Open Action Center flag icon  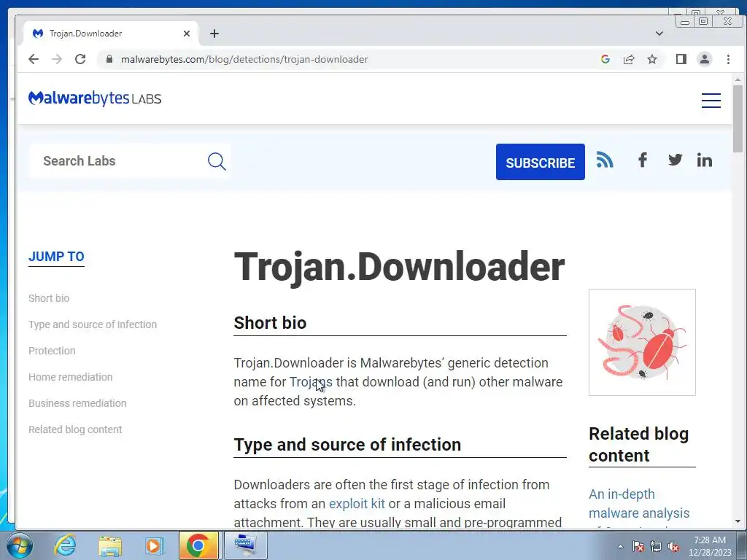pyautogui.click(x=638, y=546)
